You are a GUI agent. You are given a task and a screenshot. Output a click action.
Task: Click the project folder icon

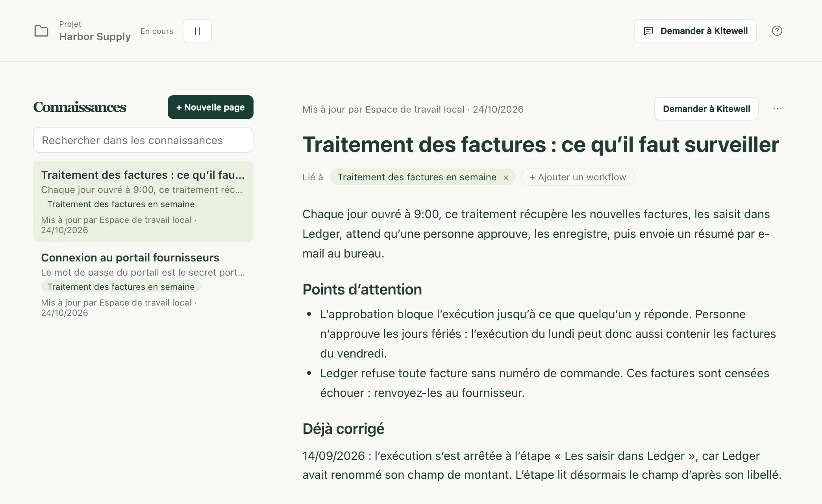pyautogui.click(x=41, y=31)
